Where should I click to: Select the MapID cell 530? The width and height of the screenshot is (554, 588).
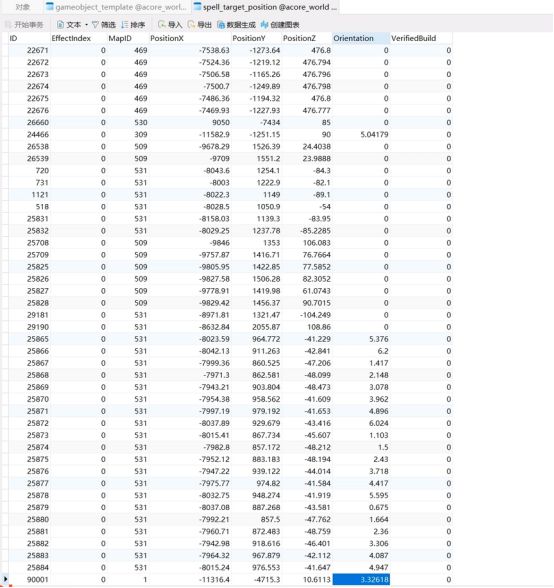[141, 123]
